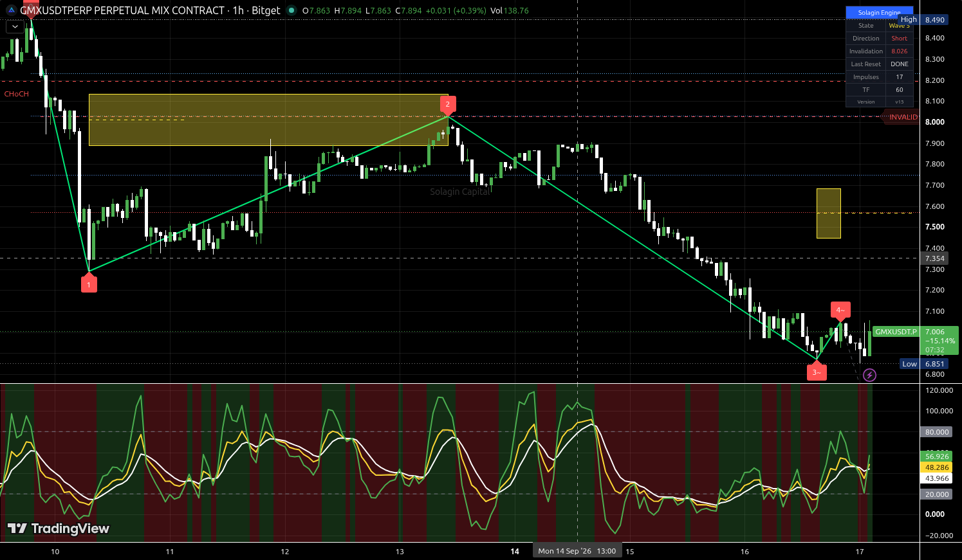
Task: Select wave label 2 marker
Action: coord(448,105)
